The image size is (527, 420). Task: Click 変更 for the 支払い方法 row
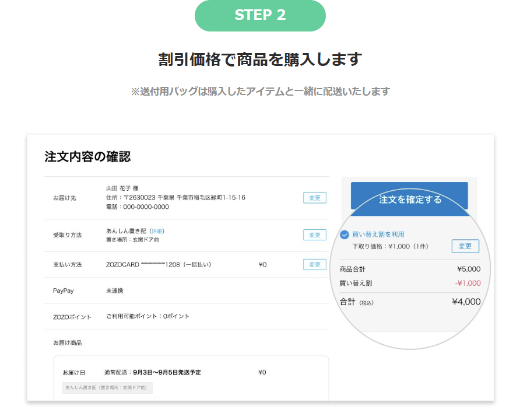pos(314,264)
